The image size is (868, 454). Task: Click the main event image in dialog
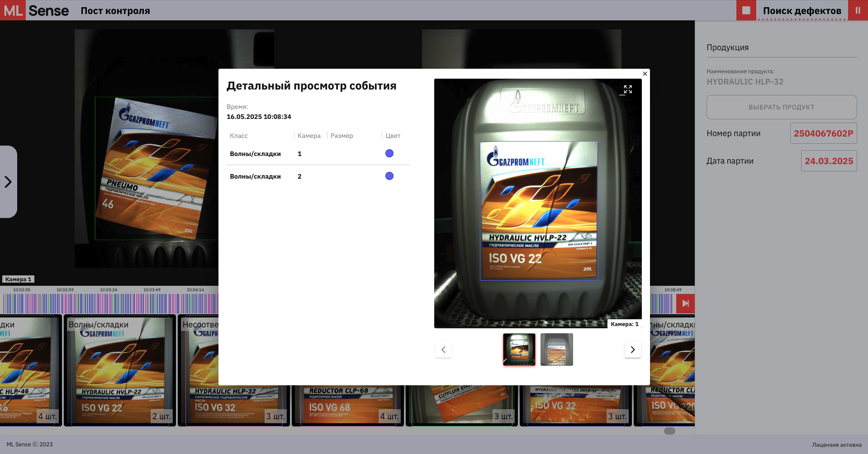(x=538, y=203)
